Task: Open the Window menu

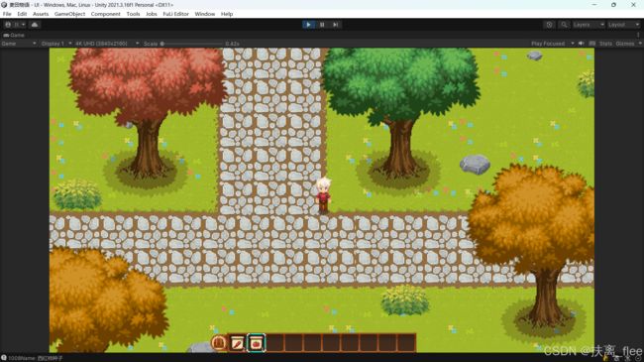Action: [x=204, y=14]
